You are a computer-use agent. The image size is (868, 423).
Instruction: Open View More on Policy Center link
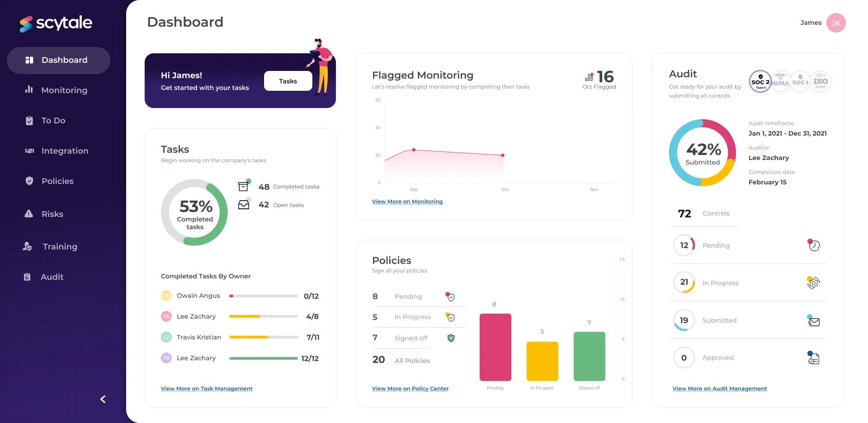tap(410, 389)
